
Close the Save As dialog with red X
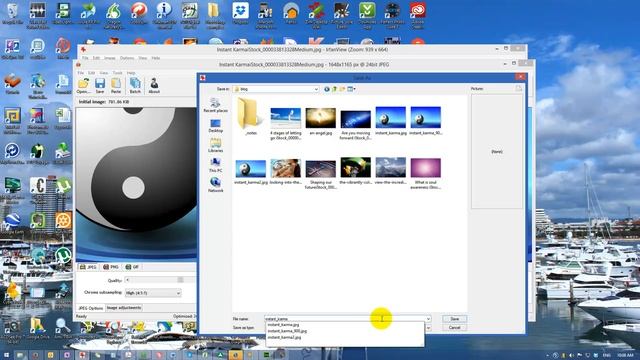[520, 77]
